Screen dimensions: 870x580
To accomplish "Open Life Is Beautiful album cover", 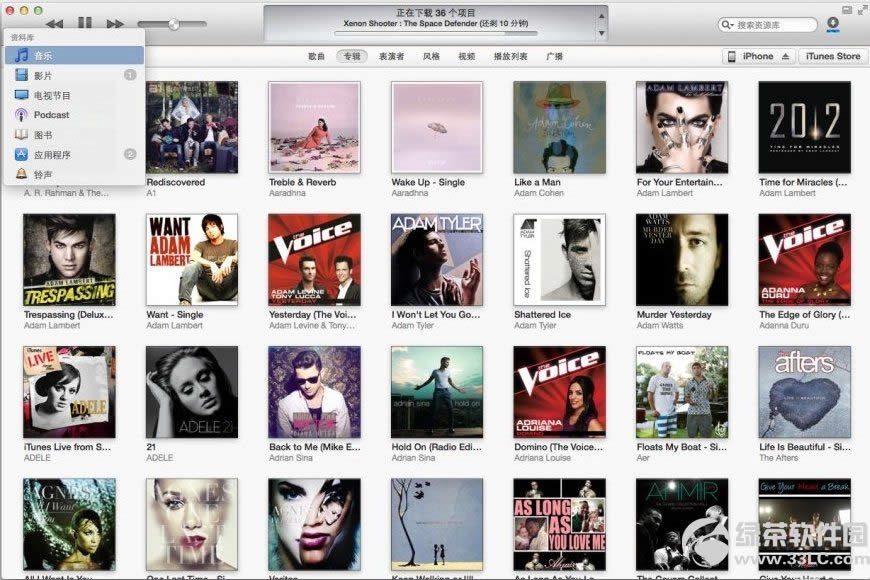I will (805, 392).
